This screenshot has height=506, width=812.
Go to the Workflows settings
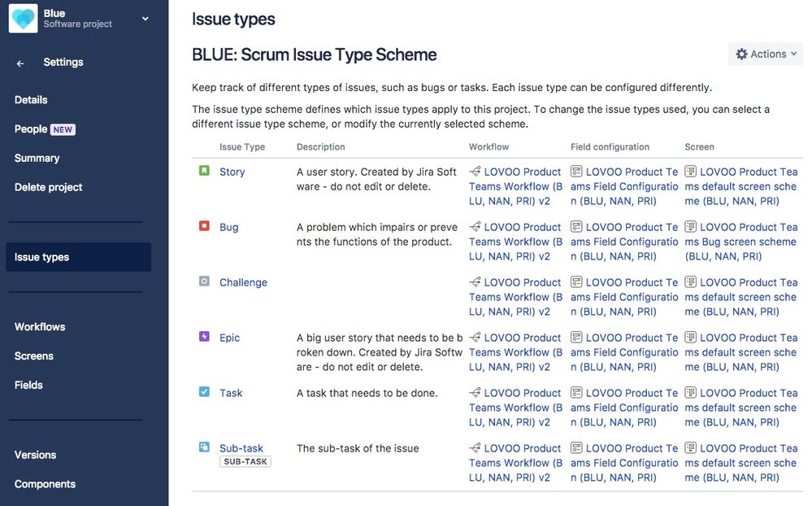[x=40, y=327]
